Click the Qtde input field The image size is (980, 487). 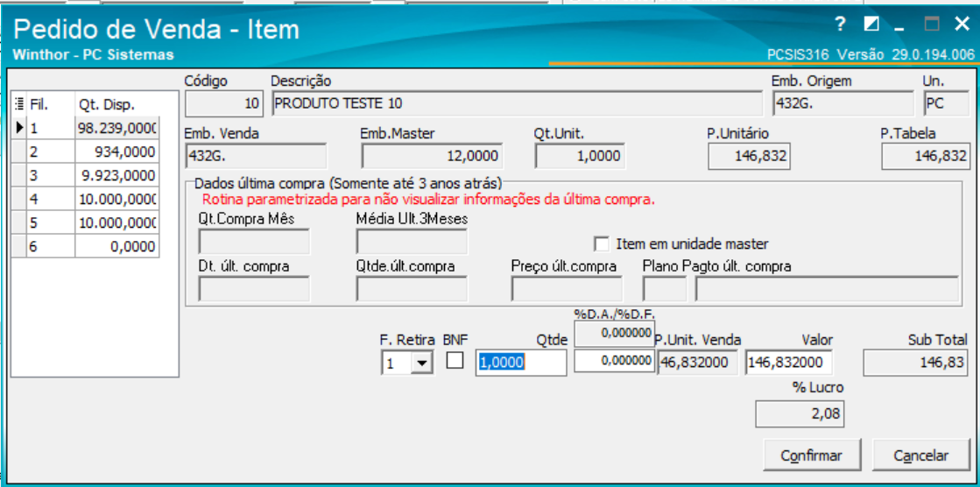[x=520, y=363]
